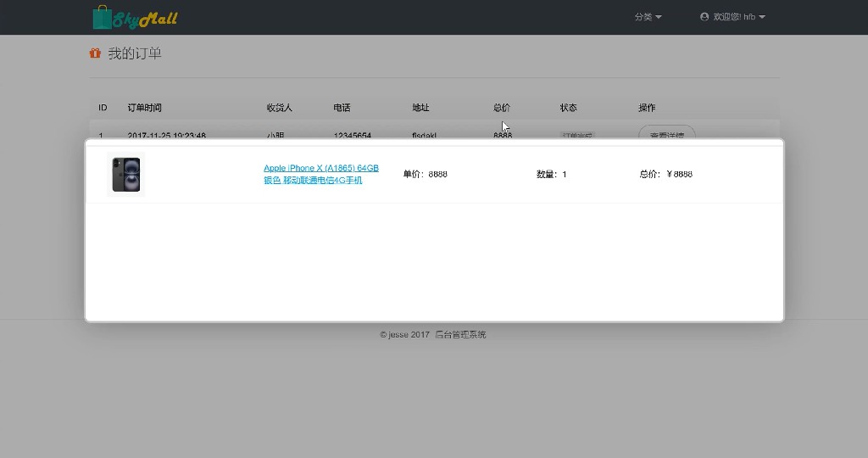Click the 单价: 8888 text in popup
Screen dimensions: 868x458
click(x=425, y=174)
